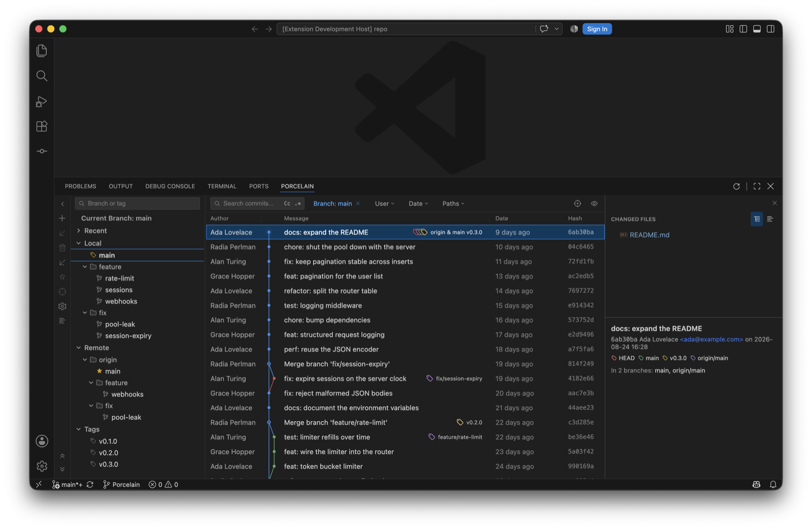The image size is (812, 529).
Task: Refresh the Porcelain panel
Action: pyautogui.click(x=736, y=186)
